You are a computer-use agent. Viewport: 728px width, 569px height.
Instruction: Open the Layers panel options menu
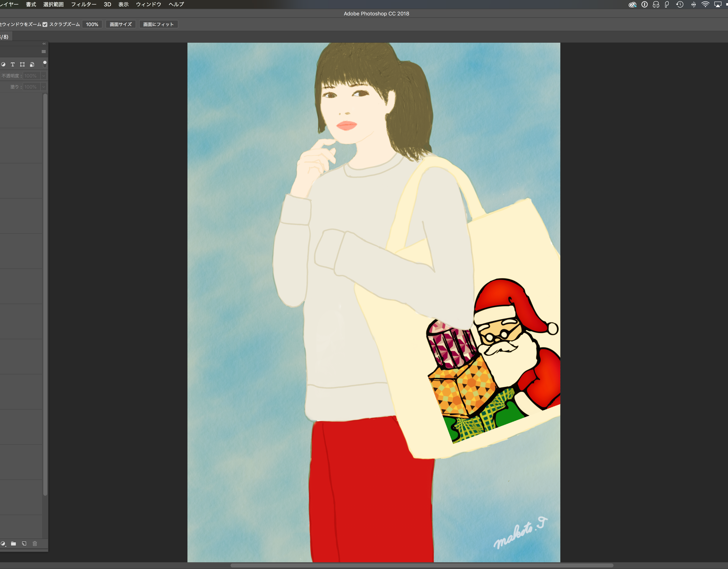point(44,52)
